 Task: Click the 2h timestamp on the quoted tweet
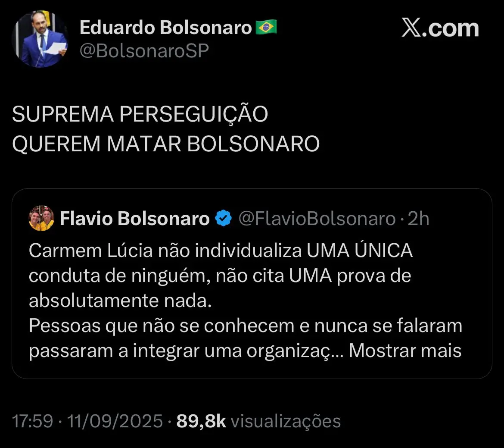pos(418,219)
